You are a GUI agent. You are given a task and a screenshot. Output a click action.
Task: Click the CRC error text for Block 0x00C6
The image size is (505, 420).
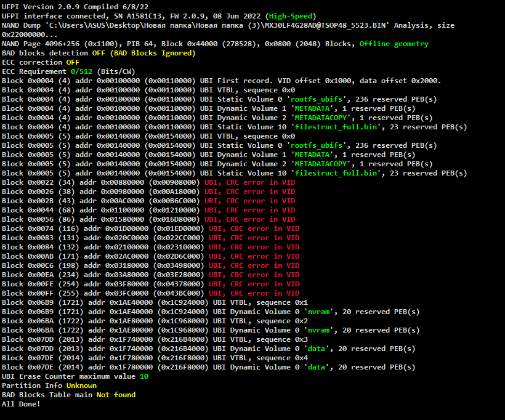pyautogui.click(x=254, y=265)
